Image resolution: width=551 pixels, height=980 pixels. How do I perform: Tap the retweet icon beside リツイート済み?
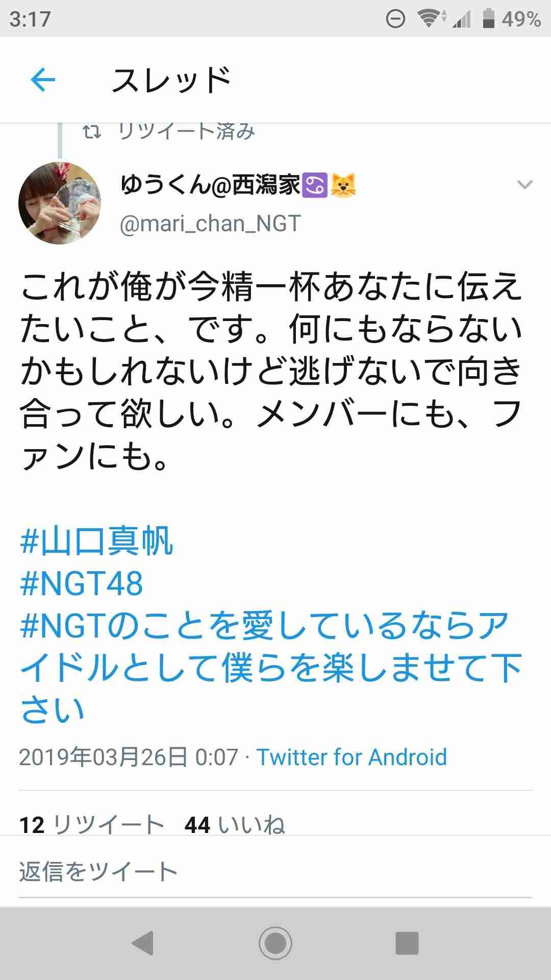tap(92, 132)
